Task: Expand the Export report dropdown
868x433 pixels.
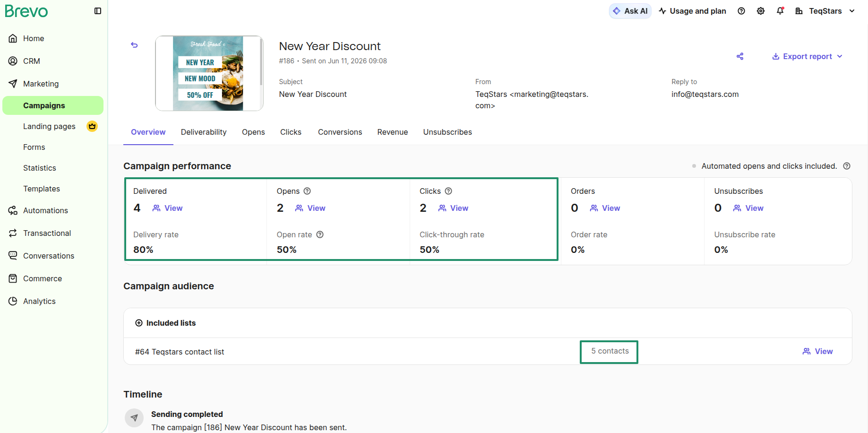Action: pos(807,56)
